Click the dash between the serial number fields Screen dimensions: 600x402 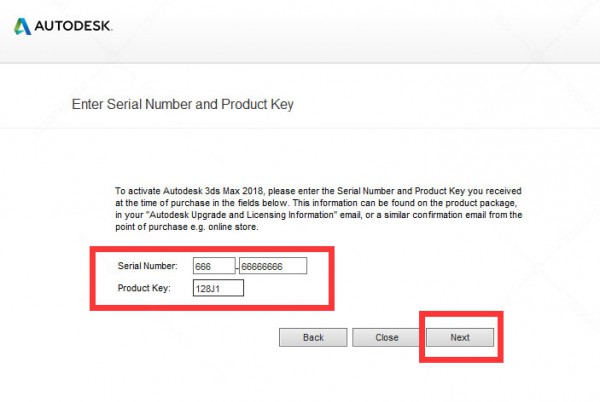click(236, 266)
